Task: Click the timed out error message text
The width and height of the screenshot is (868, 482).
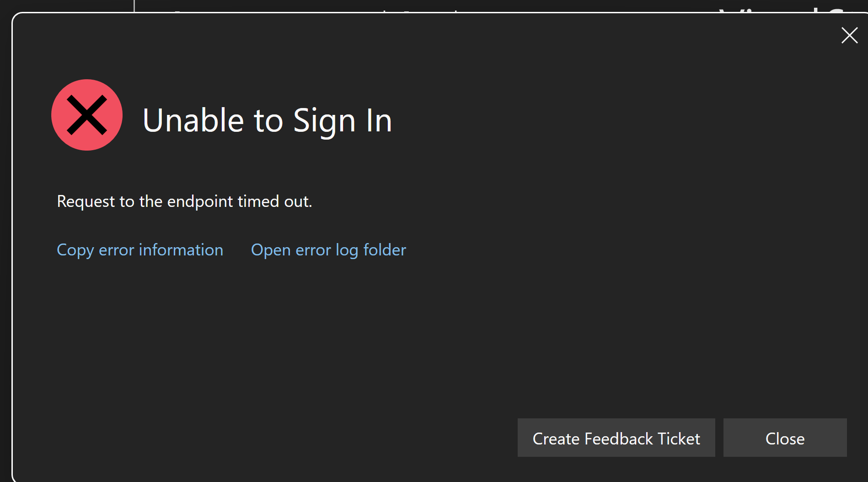Action: (184, 201)
